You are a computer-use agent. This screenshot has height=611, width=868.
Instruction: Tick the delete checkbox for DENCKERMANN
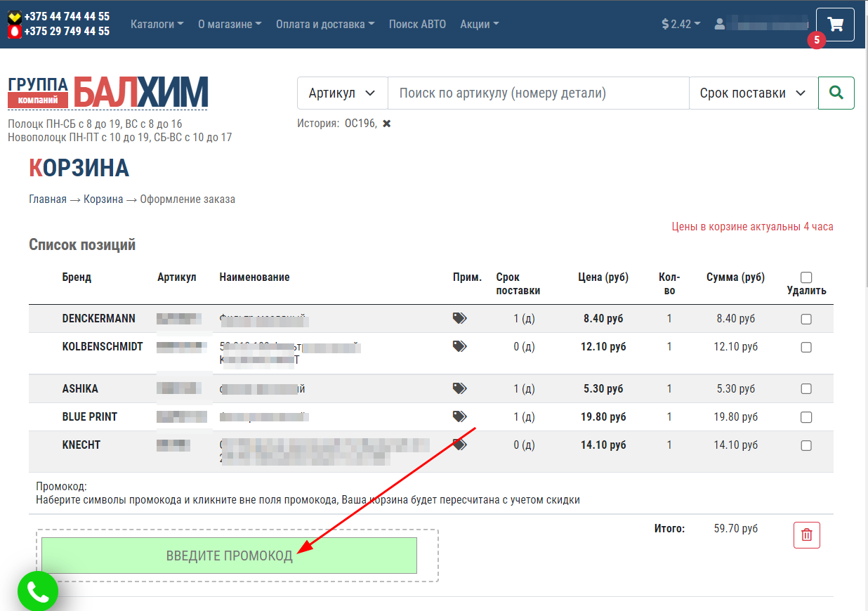point(806,319)
